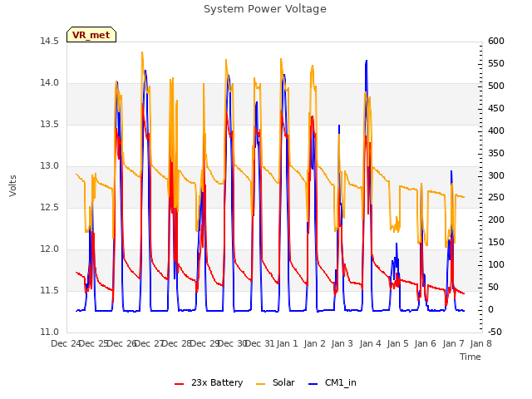The width and height of the screenshot is (532, 399).
Task: Select the 13.0 left axis tick label
Action: tap(50, 166)
